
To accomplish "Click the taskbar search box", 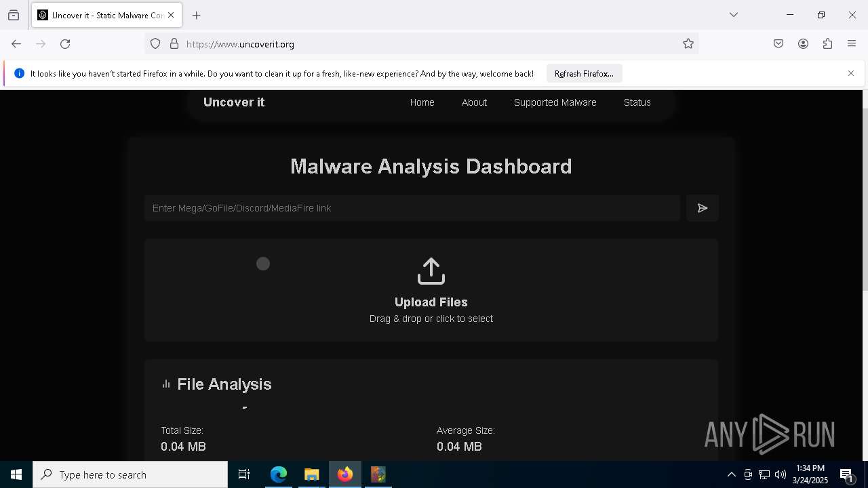I will tap(130, 474).
